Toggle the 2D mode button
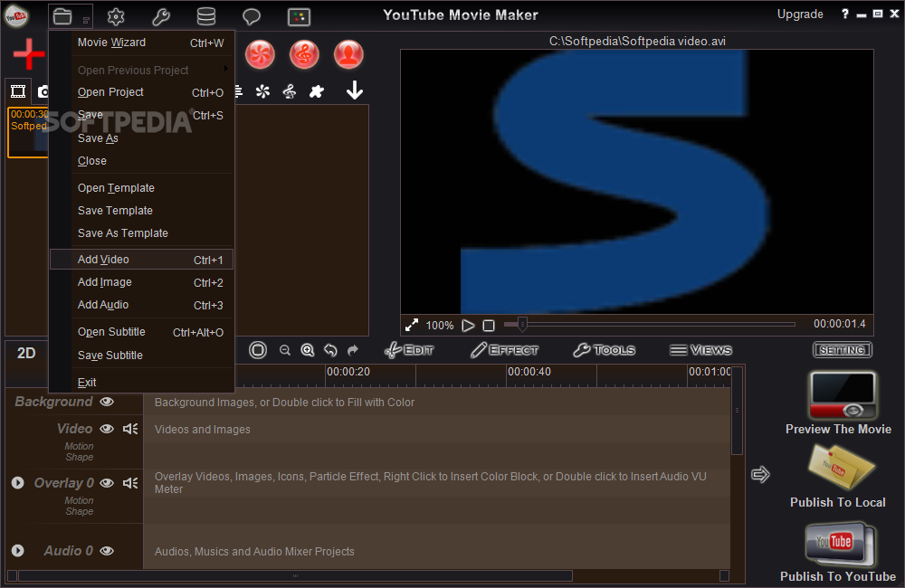Viewport: 905px width, 588px height. click(26, 353)
